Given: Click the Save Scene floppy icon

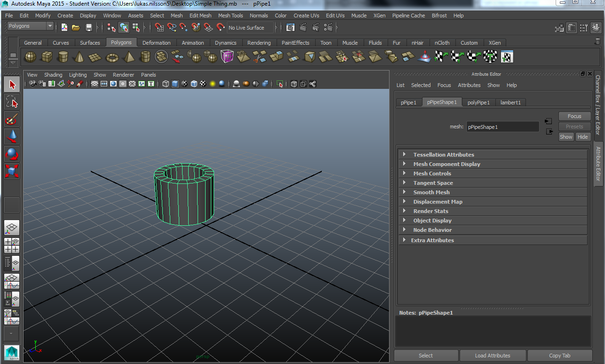Looking at the screenshot, I should (88, 28).
